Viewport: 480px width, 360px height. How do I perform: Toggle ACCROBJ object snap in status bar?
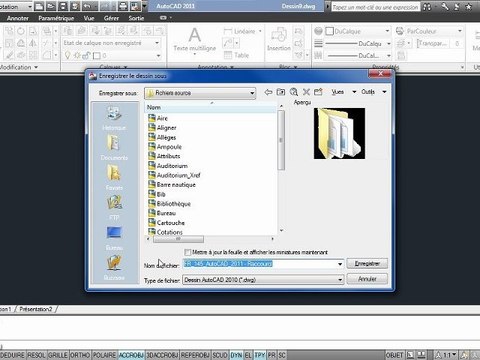131,355
